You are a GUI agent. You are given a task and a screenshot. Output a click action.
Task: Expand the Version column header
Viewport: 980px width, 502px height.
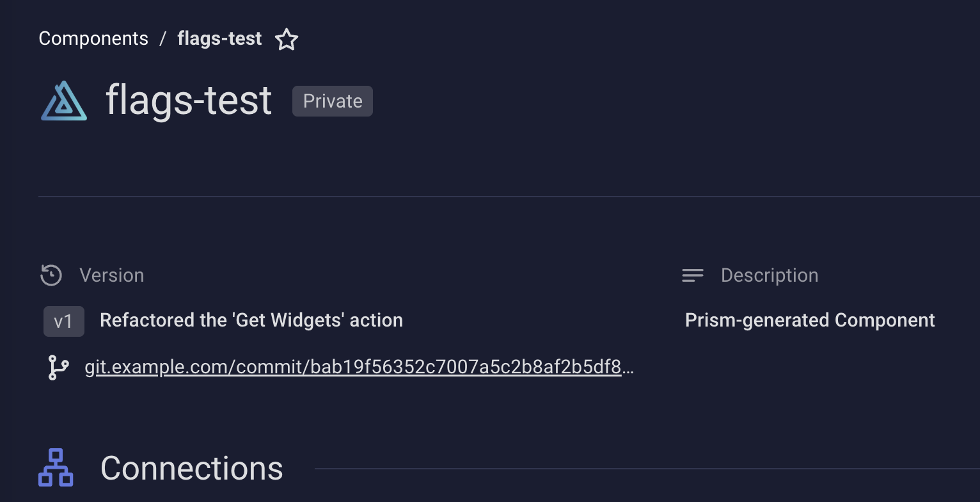coord(112,275)
